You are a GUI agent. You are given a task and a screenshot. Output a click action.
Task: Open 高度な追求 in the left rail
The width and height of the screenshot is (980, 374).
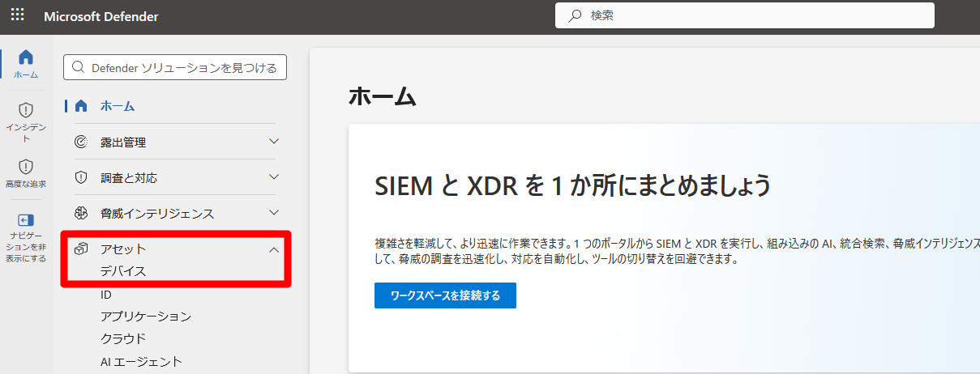pos(26,174)
